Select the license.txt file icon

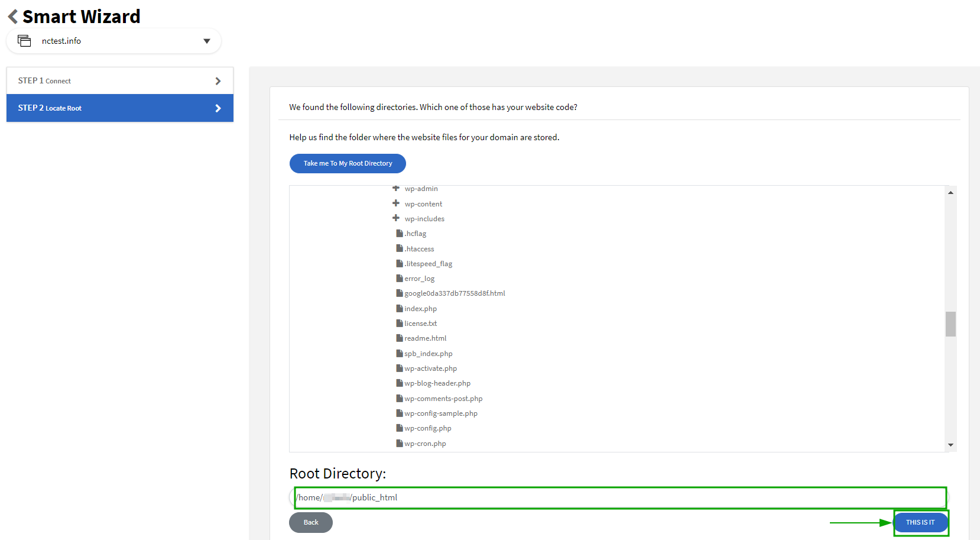click(x=400, y=323)
